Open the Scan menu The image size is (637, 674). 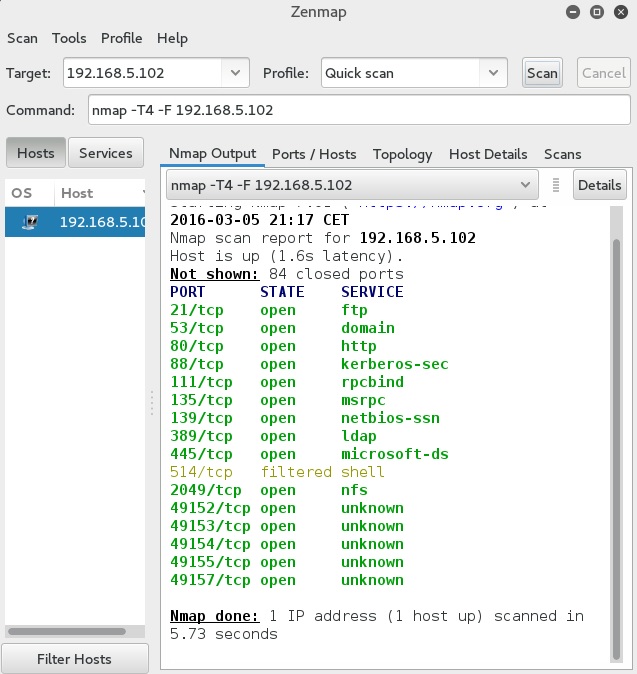(22, 38)
